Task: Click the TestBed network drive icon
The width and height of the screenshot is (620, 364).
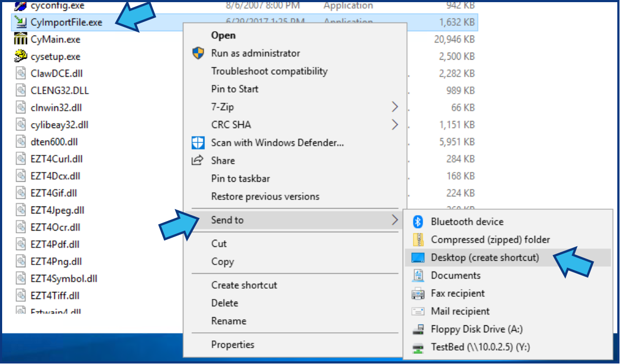Action: 418,347
